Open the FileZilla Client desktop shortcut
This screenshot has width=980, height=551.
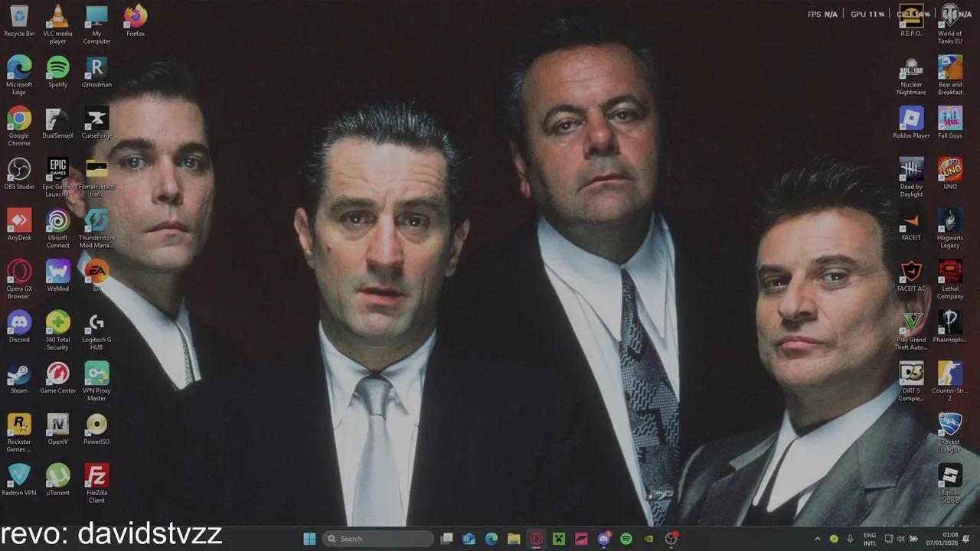96,484
